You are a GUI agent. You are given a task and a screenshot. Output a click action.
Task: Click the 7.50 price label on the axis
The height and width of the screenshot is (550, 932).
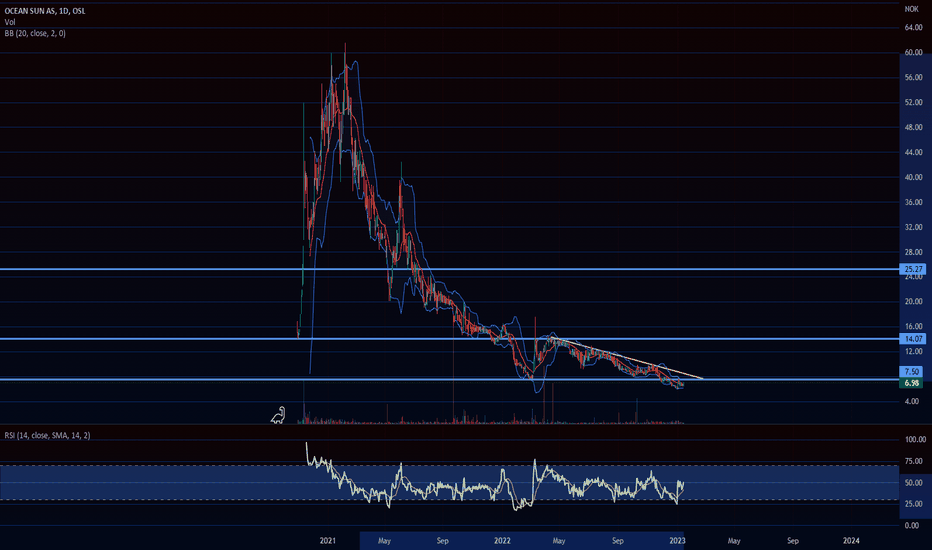tap(912, 372)
